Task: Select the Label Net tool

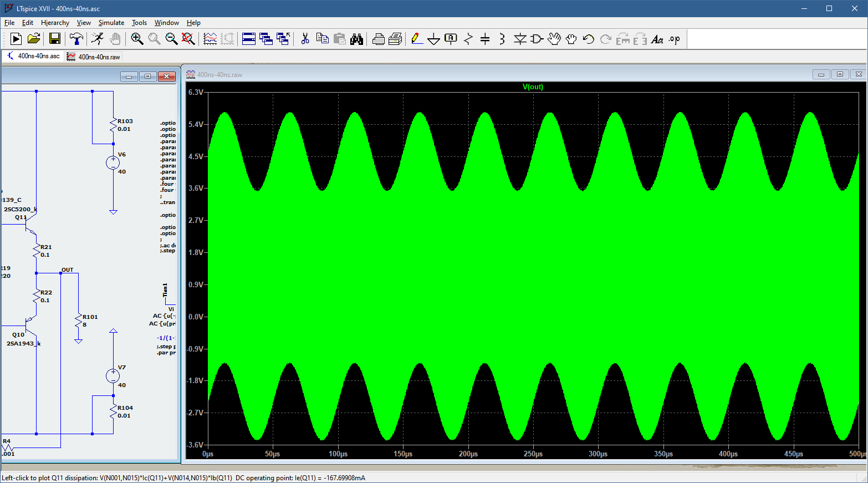Action: 451,39
